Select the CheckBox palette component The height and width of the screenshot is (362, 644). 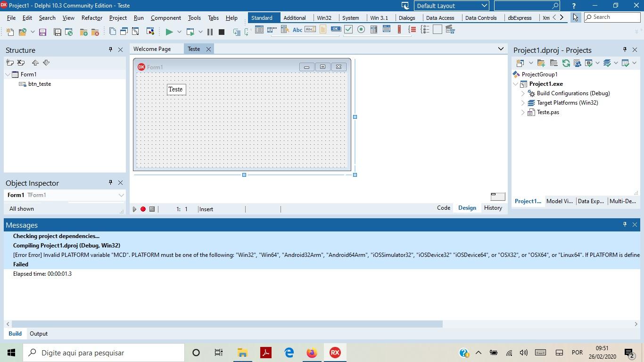click(x=348, y=30)
